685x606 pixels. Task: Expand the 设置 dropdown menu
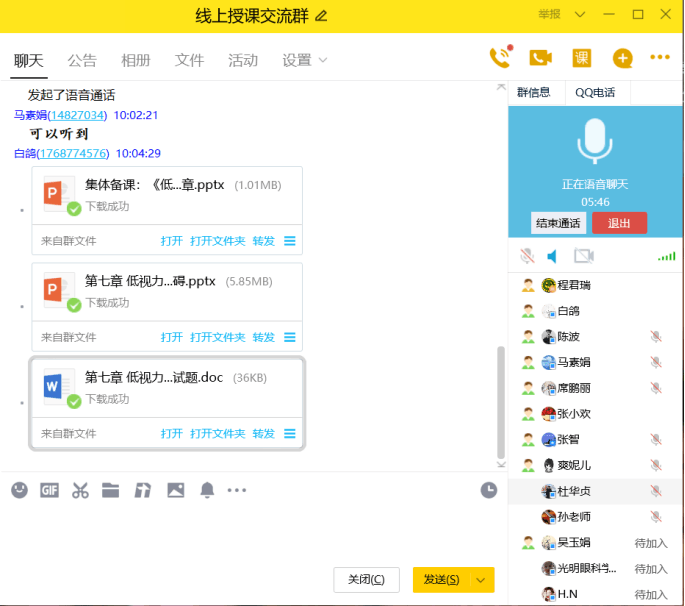point(304,60)
